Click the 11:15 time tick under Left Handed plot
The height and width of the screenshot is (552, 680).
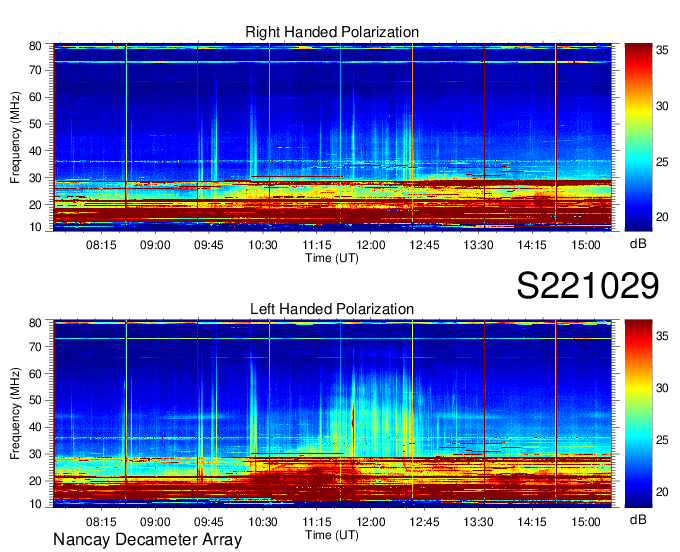click(x=317, y=522)
